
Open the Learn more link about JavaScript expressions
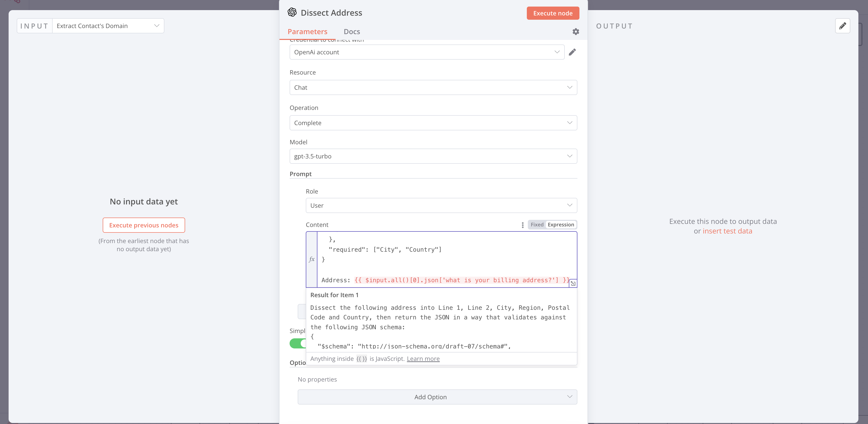(x=423, y=358)
